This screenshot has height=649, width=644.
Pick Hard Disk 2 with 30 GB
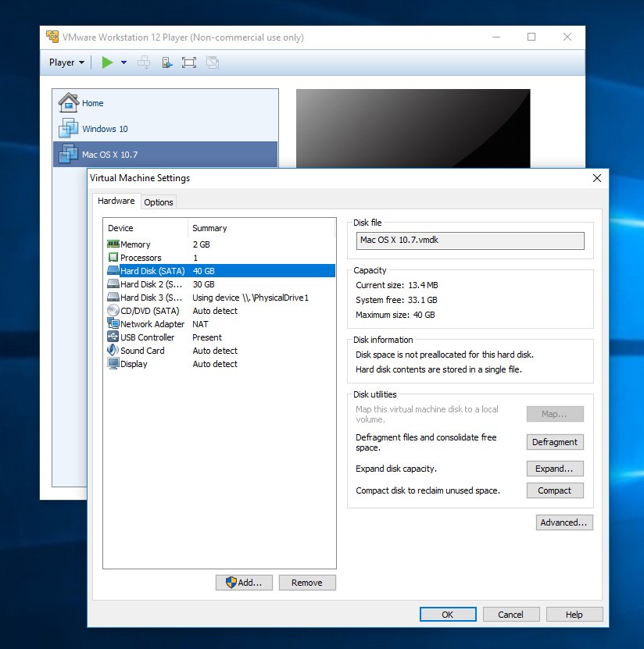(152, 284)
